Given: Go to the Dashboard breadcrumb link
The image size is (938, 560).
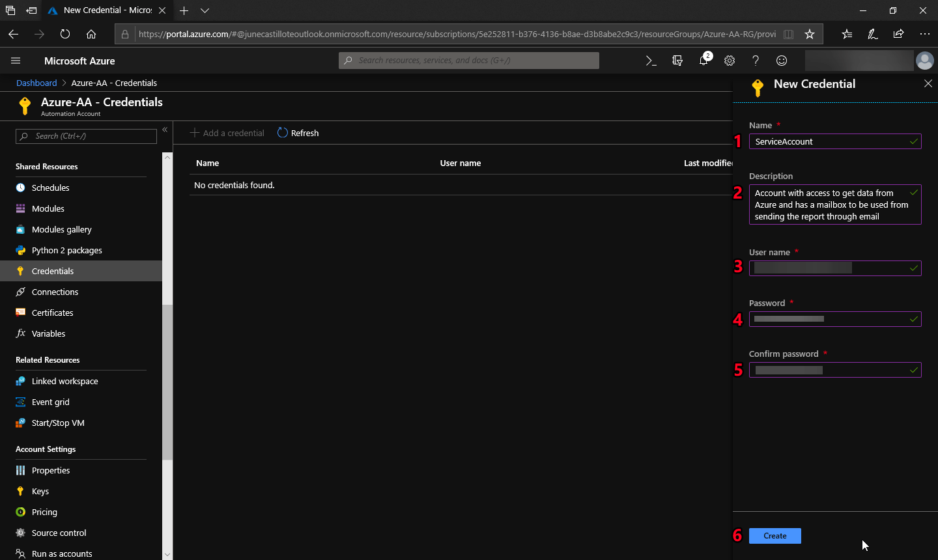Looking at the screenshot, I should pos(36,83).
